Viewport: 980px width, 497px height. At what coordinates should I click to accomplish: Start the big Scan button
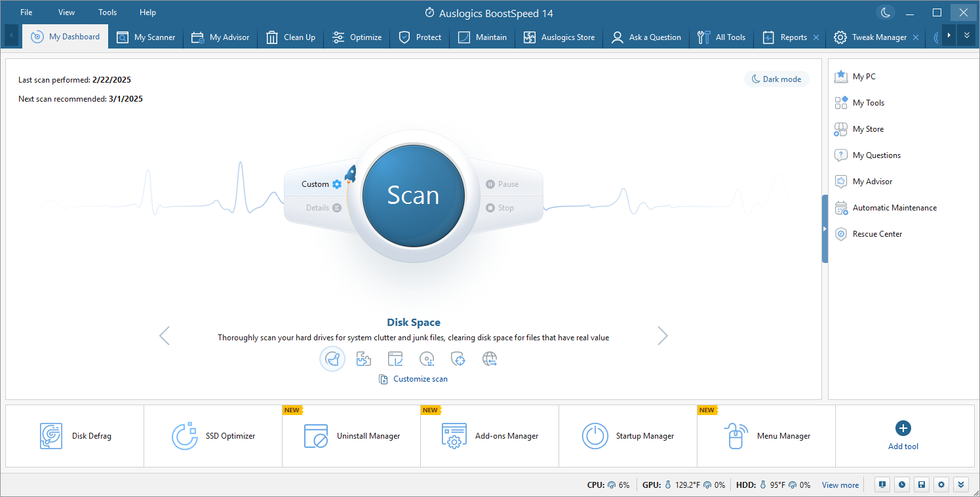pyautogui.click(x=414, y=195)
